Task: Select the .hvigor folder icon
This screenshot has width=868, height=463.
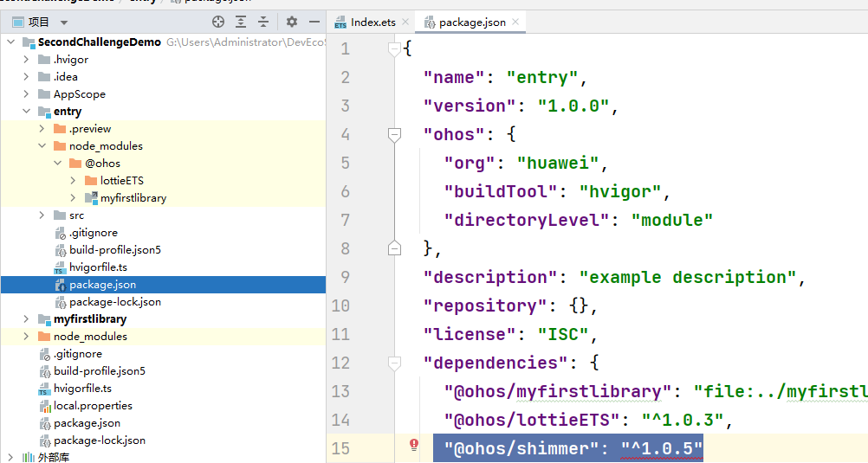Action: coord(44,59)
